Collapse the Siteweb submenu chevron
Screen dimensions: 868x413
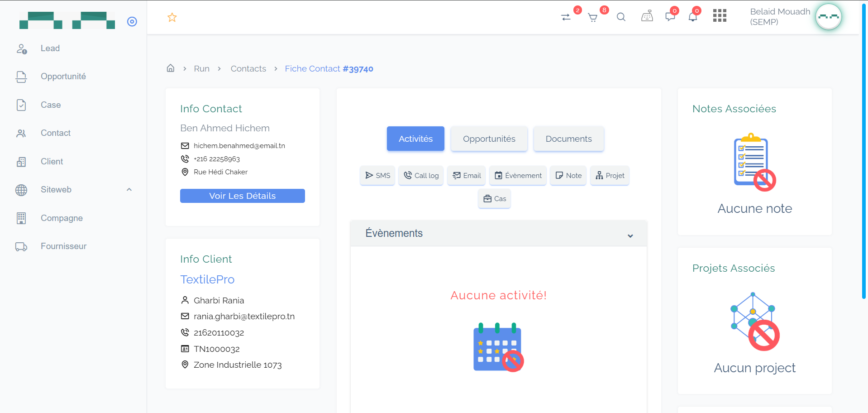[x=129, y=190]
